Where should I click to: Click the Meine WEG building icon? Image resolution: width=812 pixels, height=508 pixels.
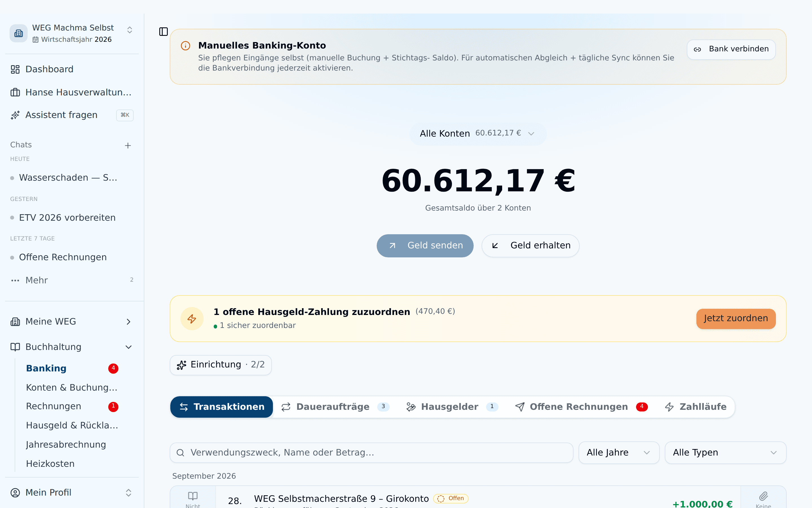(x=15, y=321)
